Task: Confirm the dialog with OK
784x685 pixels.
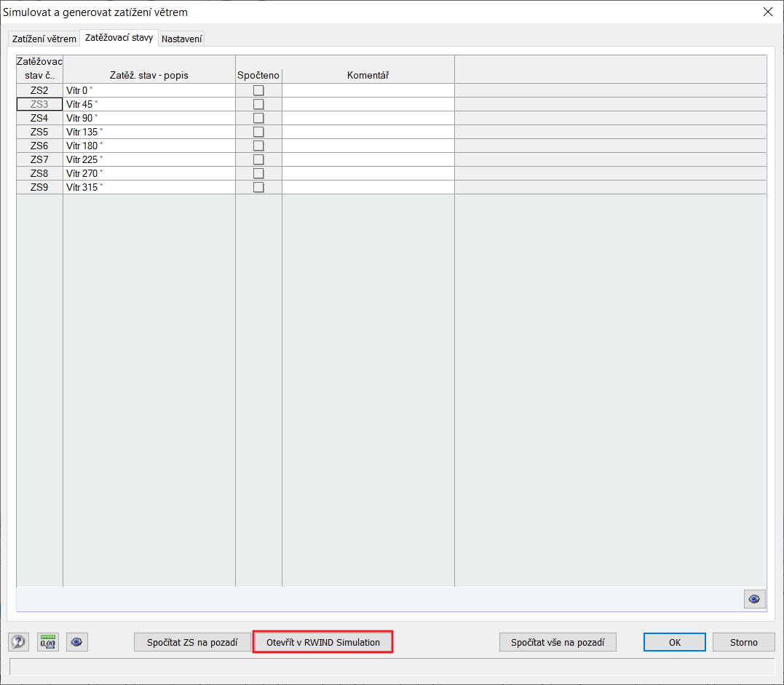Action: (x=674, y=642)
